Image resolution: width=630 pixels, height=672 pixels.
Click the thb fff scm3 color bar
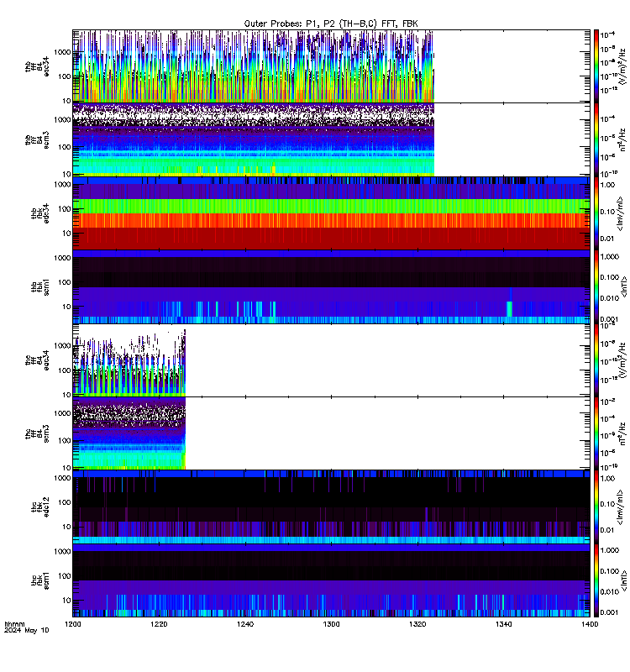click(596, 139)
